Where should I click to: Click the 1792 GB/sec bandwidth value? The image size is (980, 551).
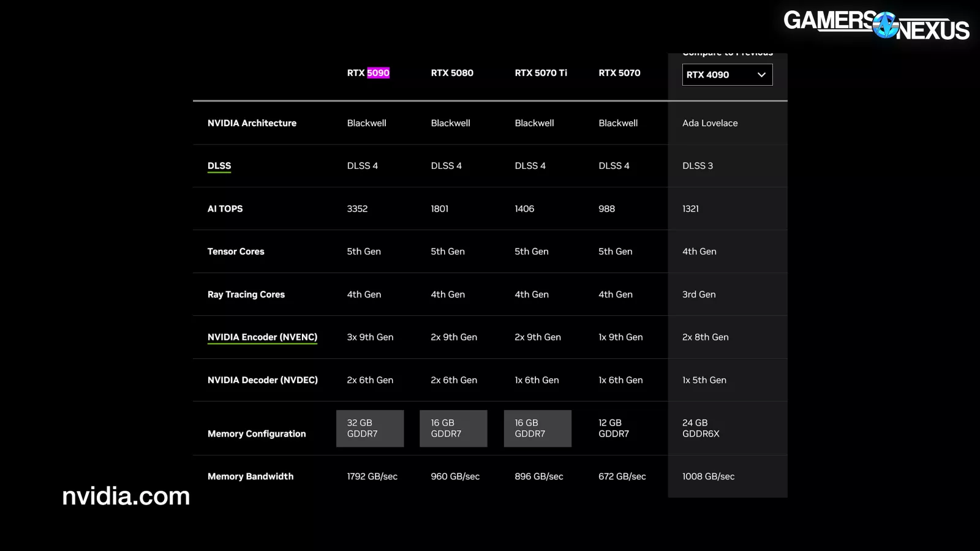pos(372,476)
